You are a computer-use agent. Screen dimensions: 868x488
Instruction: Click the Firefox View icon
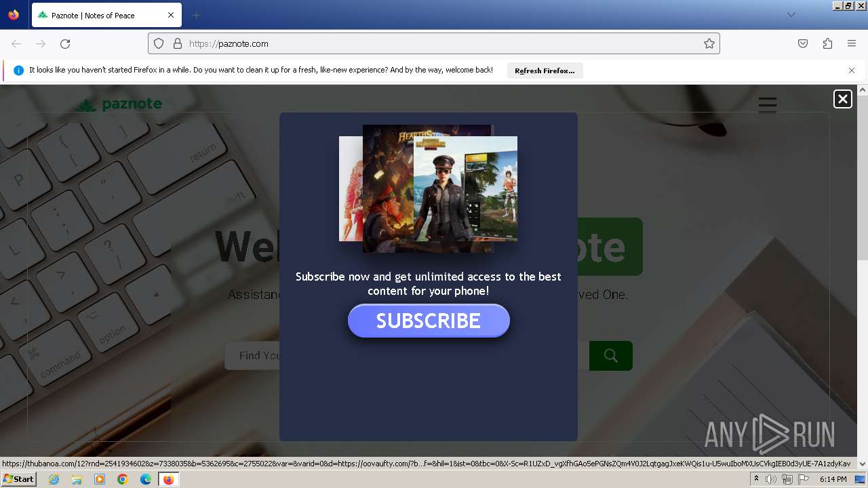(14, 15)
